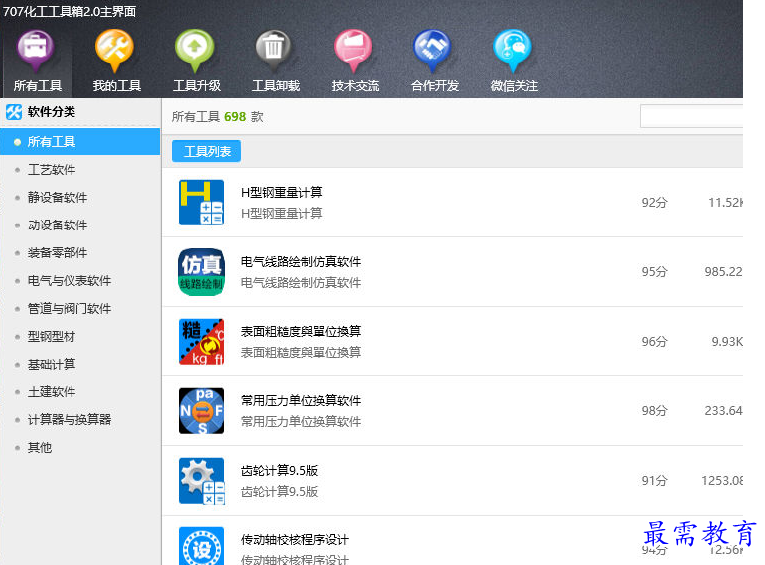Click the 95分 rating text
The width and height of the screenshot is (765, 565).
(x=654, y=272)
